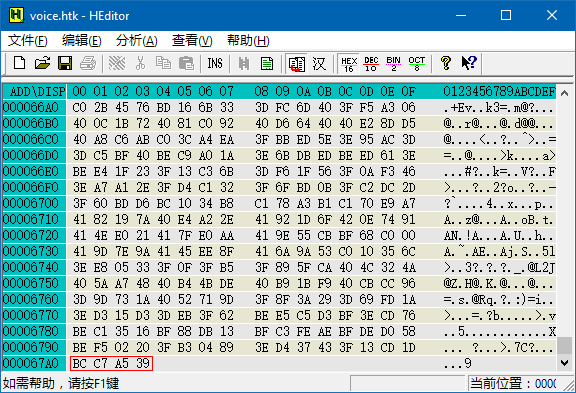Save the file with the floppy disk icon
The width and height of the screenshot is (576, 393).
point(65,63)
